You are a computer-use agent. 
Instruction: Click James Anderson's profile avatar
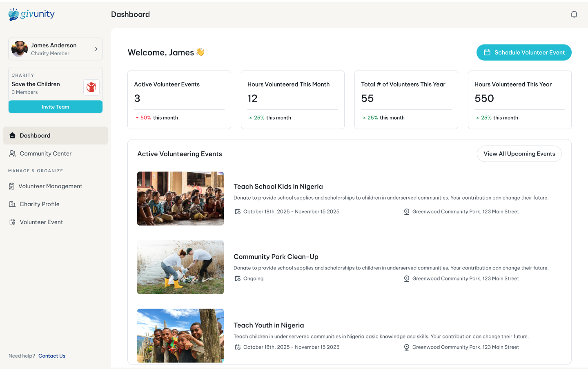(x=20, y=49)
